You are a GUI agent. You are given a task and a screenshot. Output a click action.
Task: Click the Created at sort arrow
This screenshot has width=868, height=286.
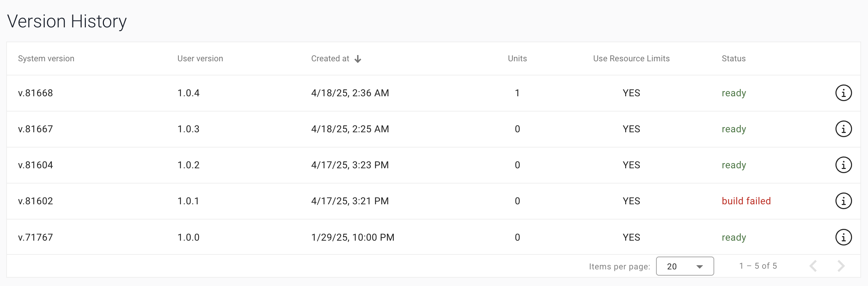pyautogui.click(x=358, y=59)
